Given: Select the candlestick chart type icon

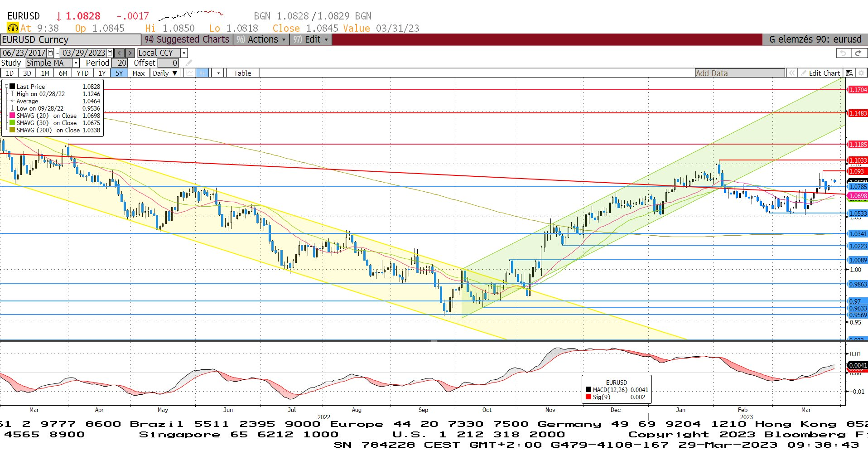Looking at the screenshot, I should coord(202,73).
